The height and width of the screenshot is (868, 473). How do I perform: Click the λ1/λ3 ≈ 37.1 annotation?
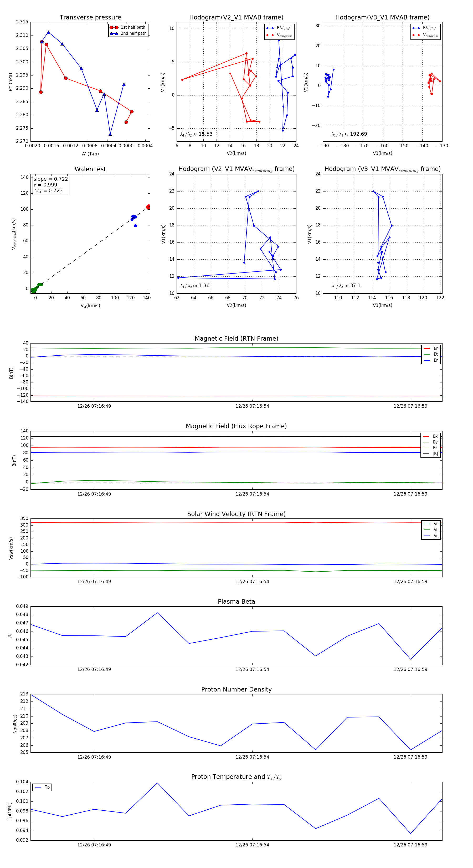(x=346, y=286)
